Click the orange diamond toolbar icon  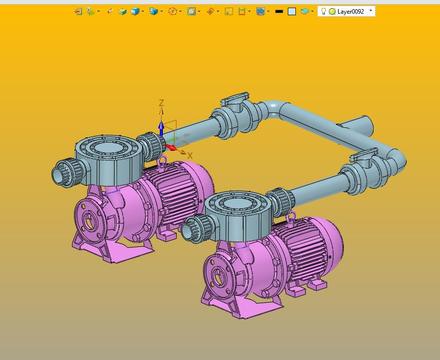[210, 12]
